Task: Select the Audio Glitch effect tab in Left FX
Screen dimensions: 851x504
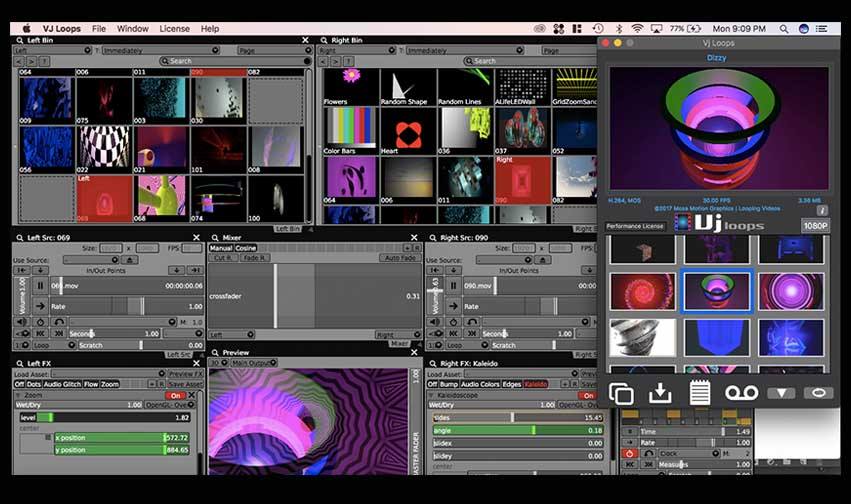Action: [62, 384]
